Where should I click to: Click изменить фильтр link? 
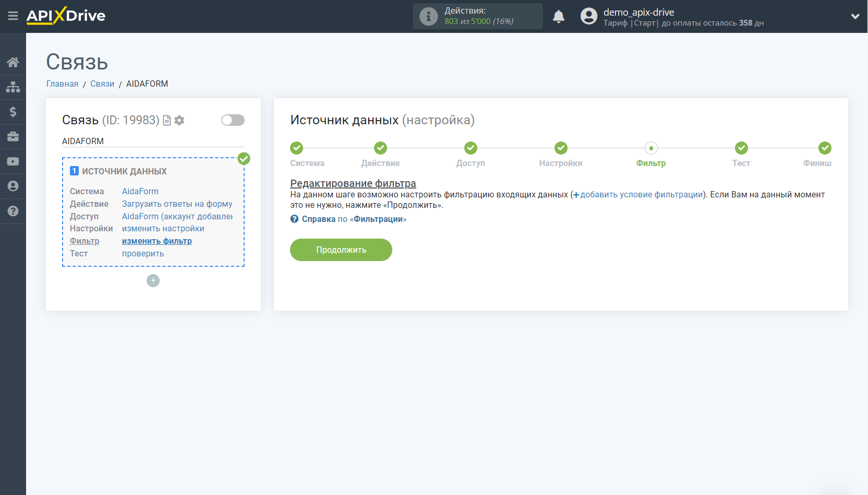157,241
